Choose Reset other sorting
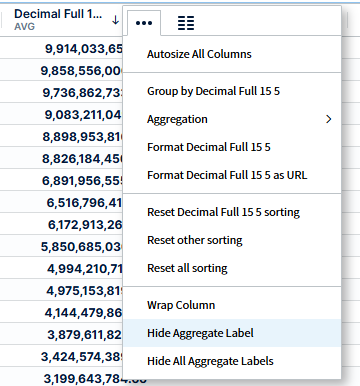 click(x=232, y=240)
